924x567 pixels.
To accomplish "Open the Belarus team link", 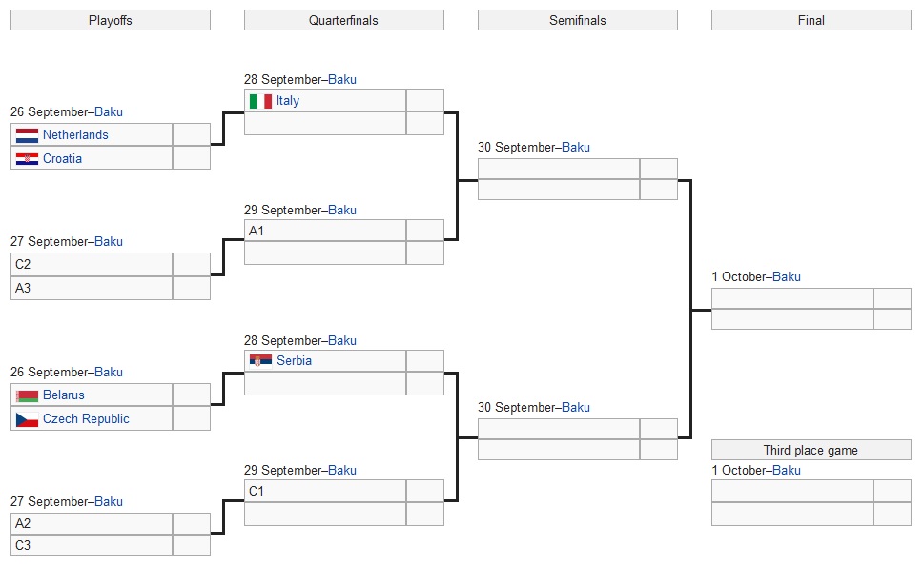I will pyautogui.click(x=64, y=395).
